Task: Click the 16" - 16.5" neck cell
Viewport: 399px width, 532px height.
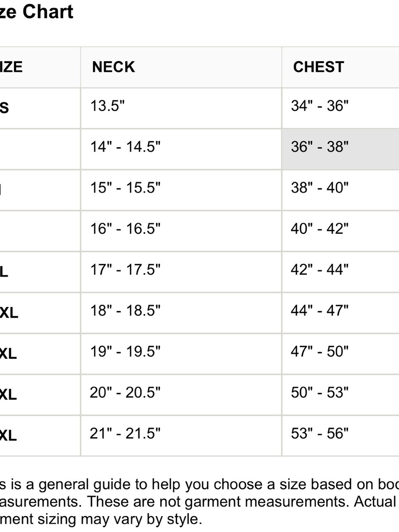Action: click(181, 231)
